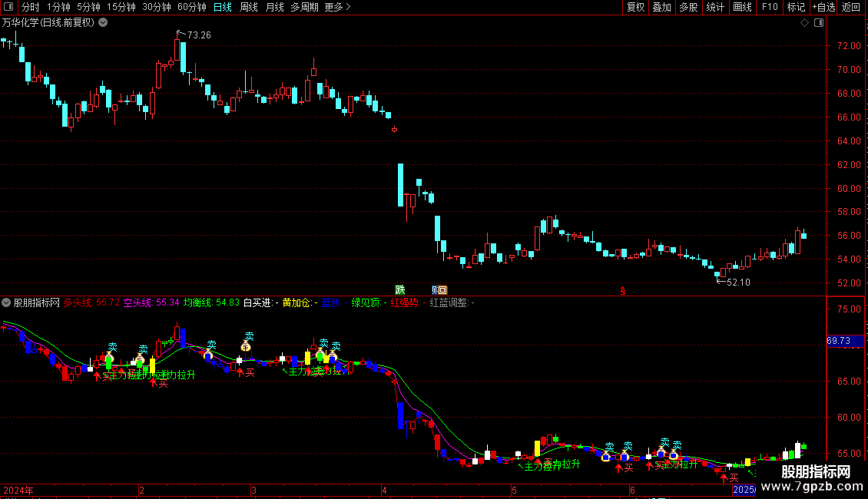Collapse the 股朋指标网 indicator panel toggle
The width and height of the screenshot is (868, 499).
[x=6, y=302]
